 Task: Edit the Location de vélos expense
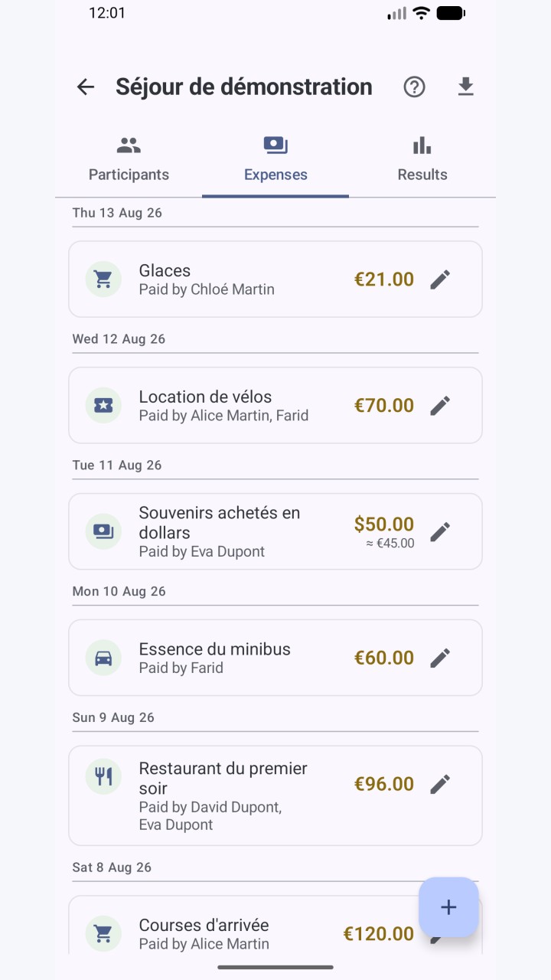tap(440, 406)
